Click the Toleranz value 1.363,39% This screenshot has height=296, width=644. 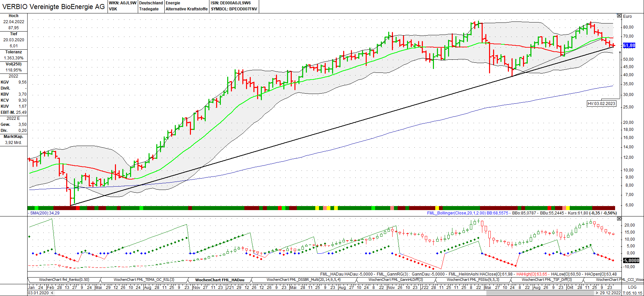coord(14,58)
